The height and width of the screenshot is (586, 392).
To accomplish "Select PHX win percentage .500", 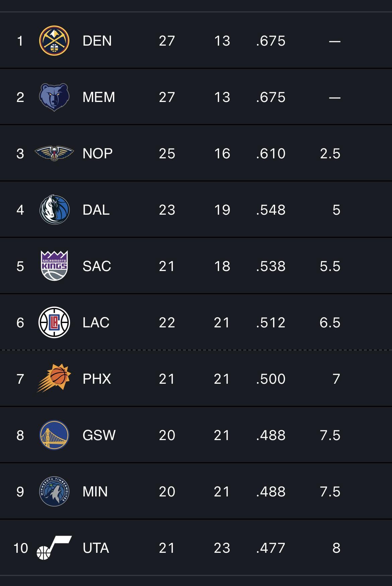I will coord(271,379).
